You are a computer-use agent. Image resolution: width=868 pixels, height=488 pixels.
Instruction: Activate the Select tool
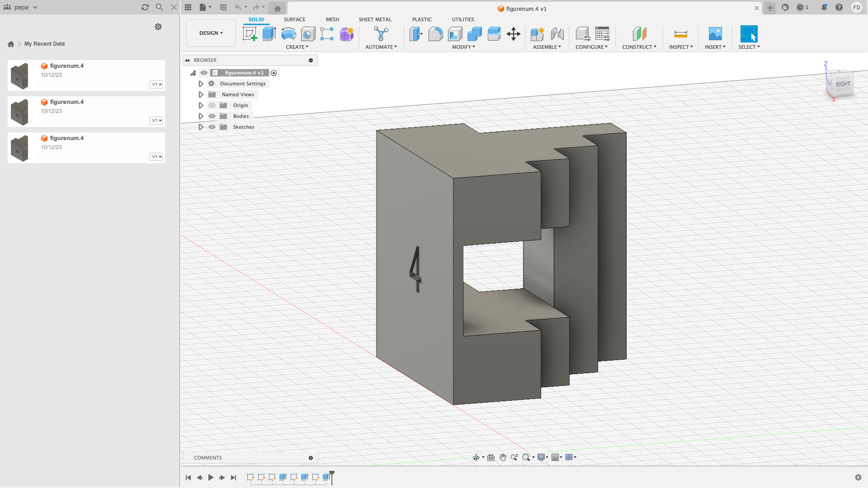[749, 34]
